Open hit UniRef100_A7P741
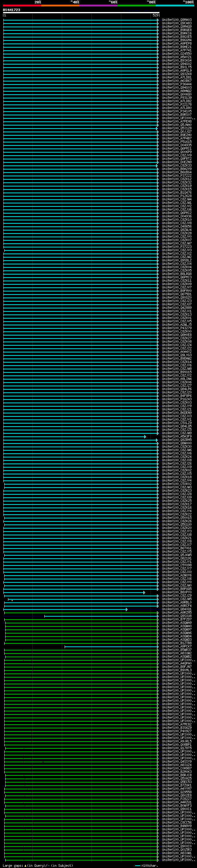The width and height of the screenshot is (197, 868). tap(177, 50)
